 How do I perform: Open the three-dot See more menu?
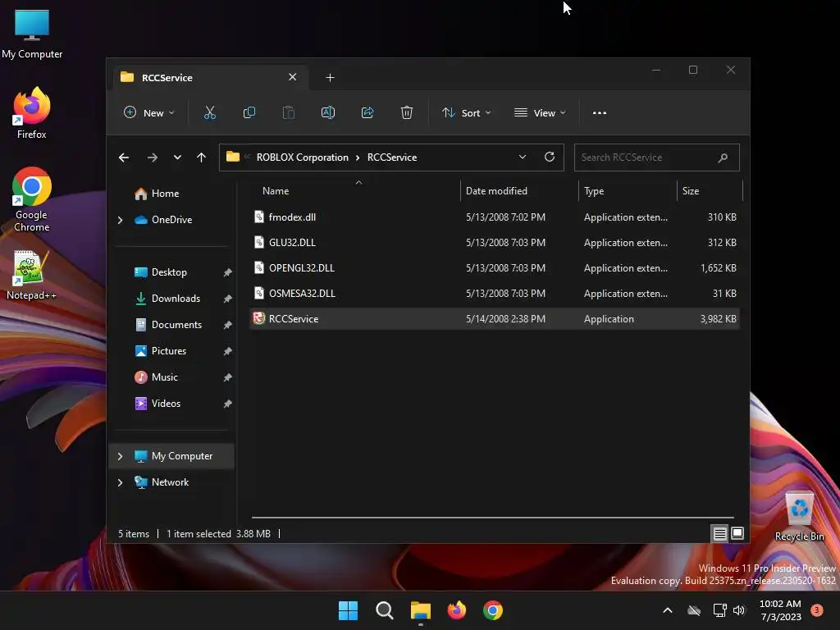[600, 113]
